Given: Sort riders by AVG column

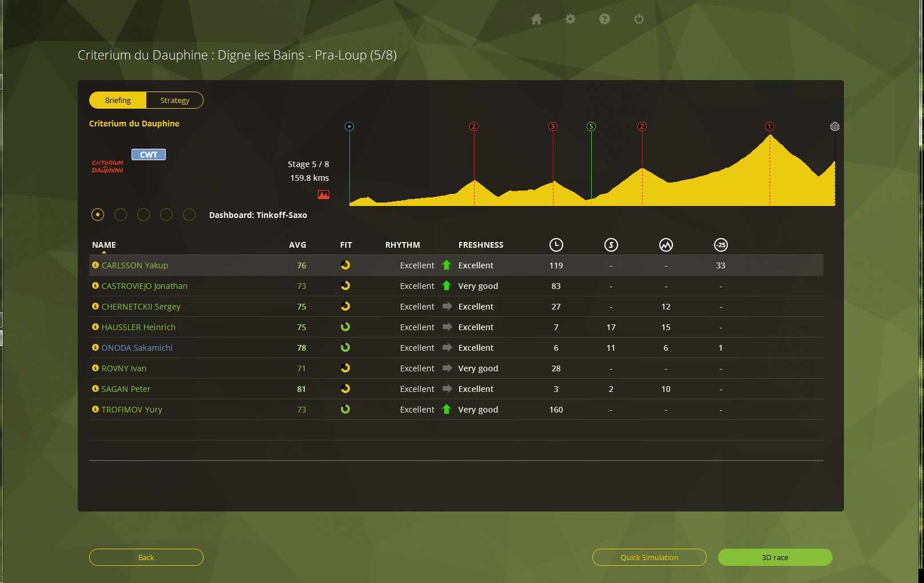Looking at the screenshot, I should pyautogui.click(x=297, y=245).
